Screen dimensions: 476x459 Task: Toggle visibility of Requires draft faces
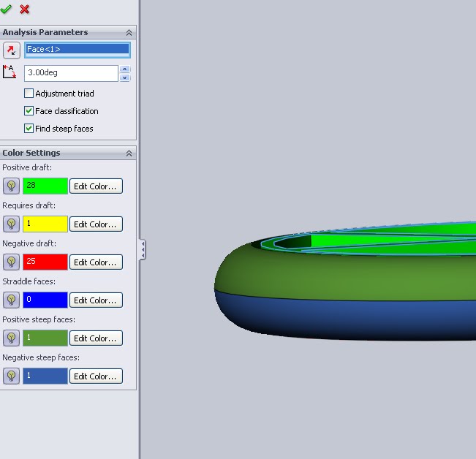click(11, 224)
